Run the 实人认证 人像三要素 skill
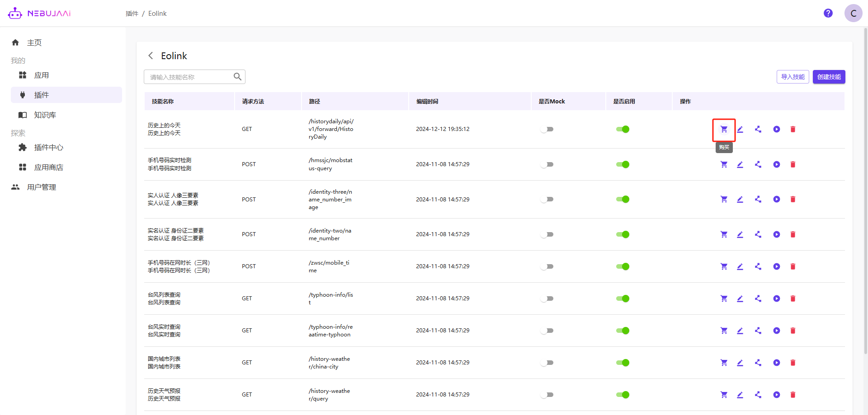The width and height of the screenshot is (868, 415). tap(777, 199)
